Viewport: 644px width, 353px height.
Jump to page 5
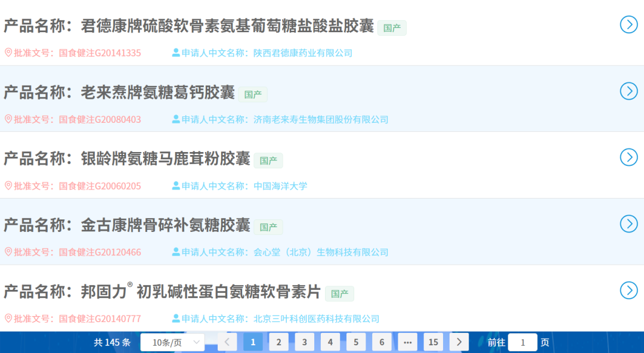click(356, 342)
